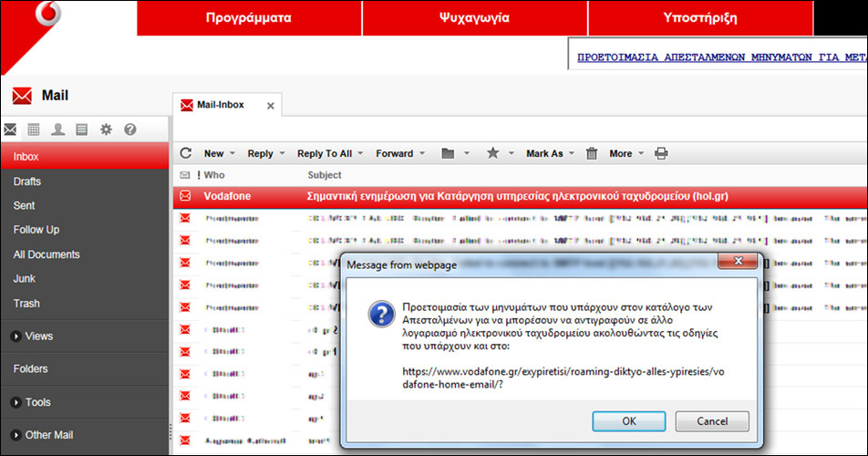This screenshot has width=868, height=456.
Task: Click the Mark As button
Action: pos(544,154)
